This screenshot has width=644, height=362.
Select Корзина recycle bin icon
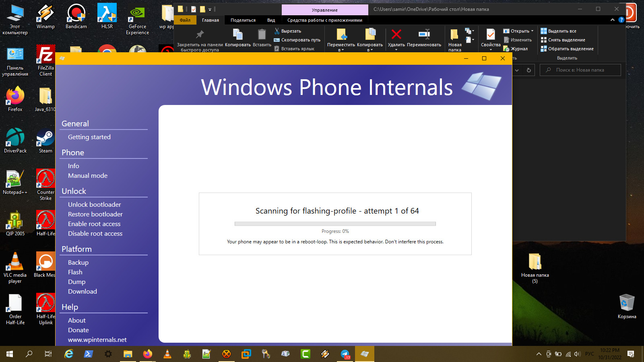pyautogui.click(x=627, y=306)
